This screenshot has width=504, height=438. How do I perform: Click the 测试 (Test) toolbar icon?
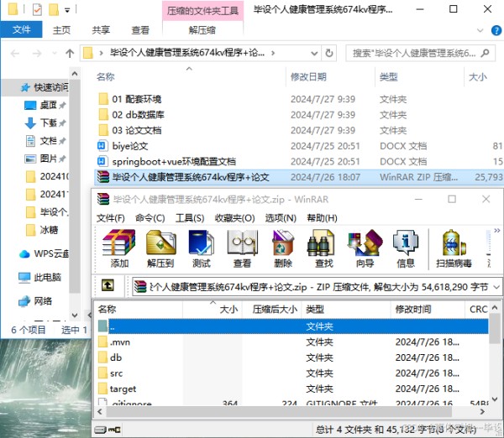[x=202, y=248]
